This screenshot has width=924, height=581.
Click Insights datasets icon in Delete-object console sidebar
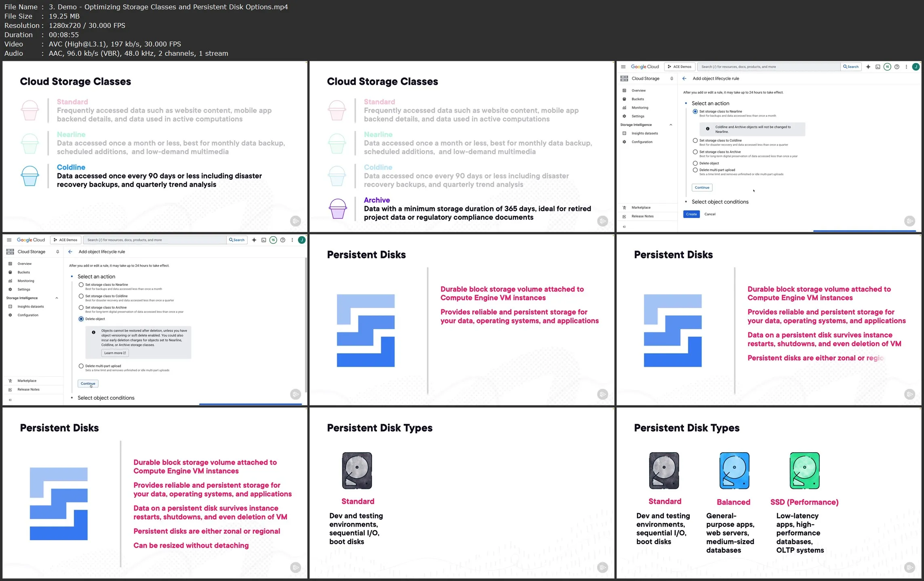pos(10,307)
